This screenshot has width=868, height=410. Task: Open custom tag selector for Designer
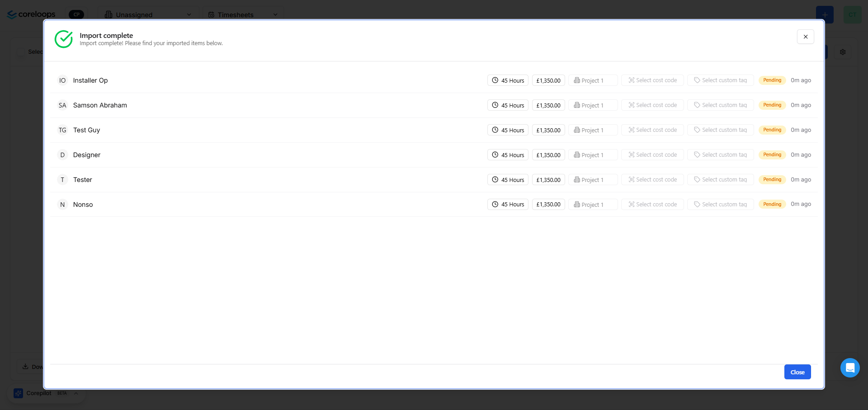coord(721,155)
